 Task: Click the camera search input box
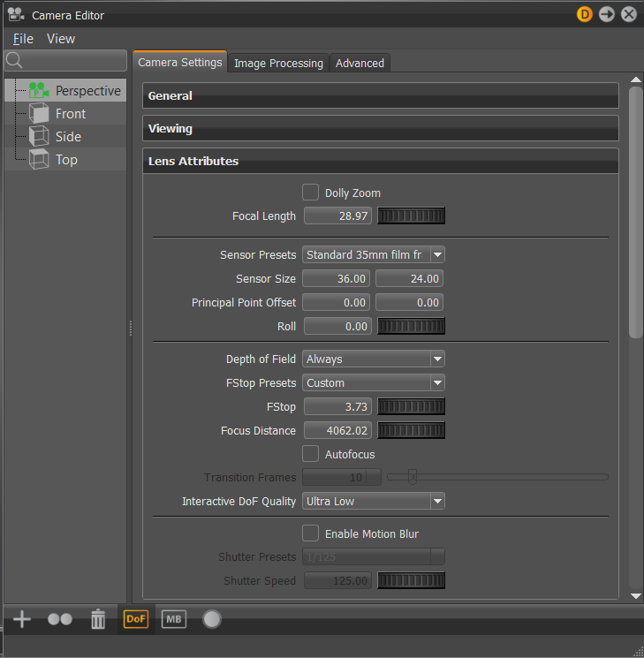pyautogui.click(x=65, y=60)
